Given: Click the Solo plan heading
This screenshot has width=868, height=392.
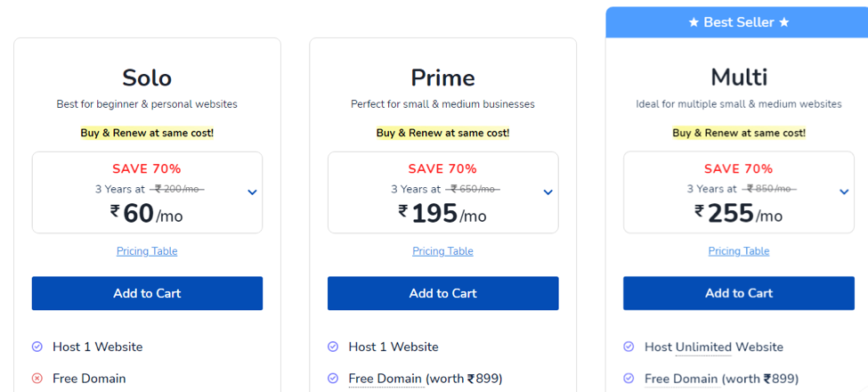Looking at the screenshot, I should point(147,78).
